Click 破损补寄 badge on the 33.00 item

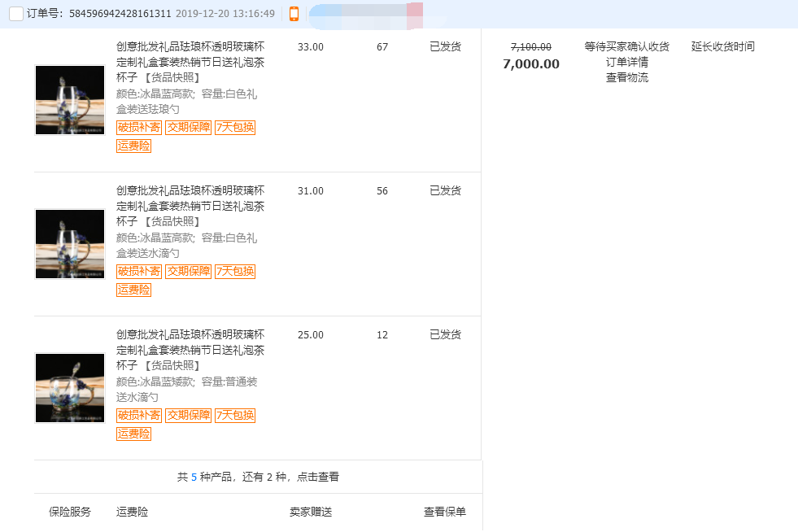139,127
